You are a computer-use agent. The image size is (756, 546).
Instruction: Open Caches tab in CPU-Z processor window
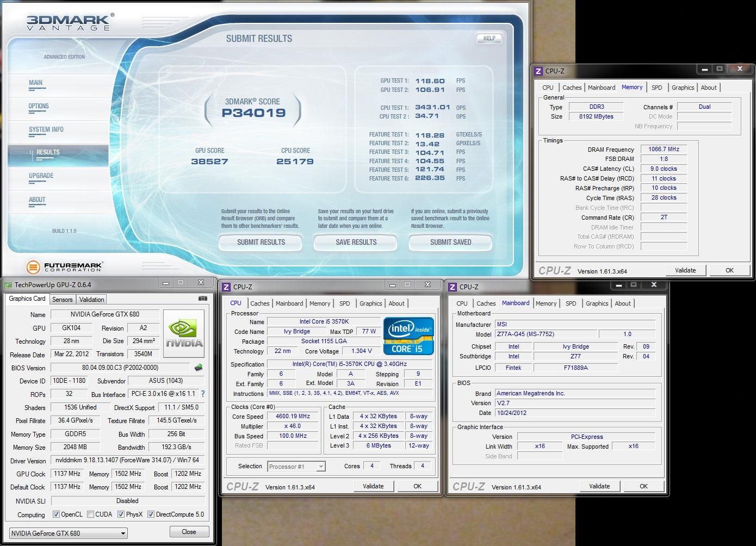[260, 303]
